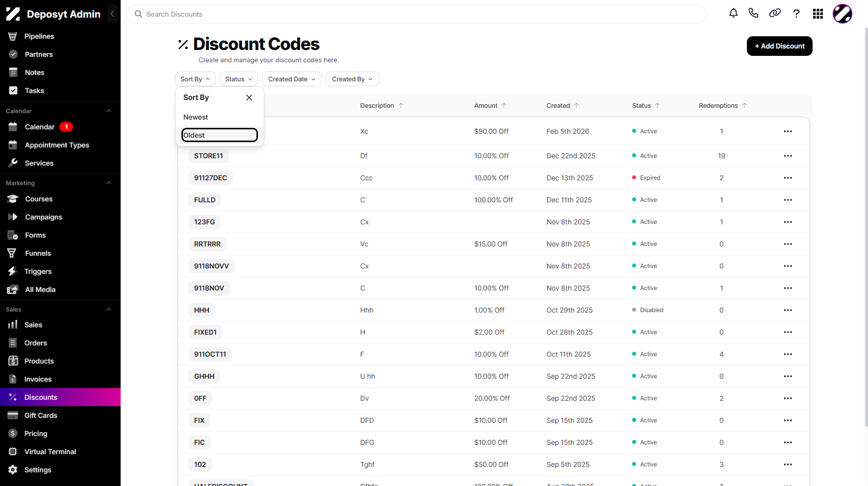
Task: Sort by the Amount column arrow
Action: click(504, 105)
